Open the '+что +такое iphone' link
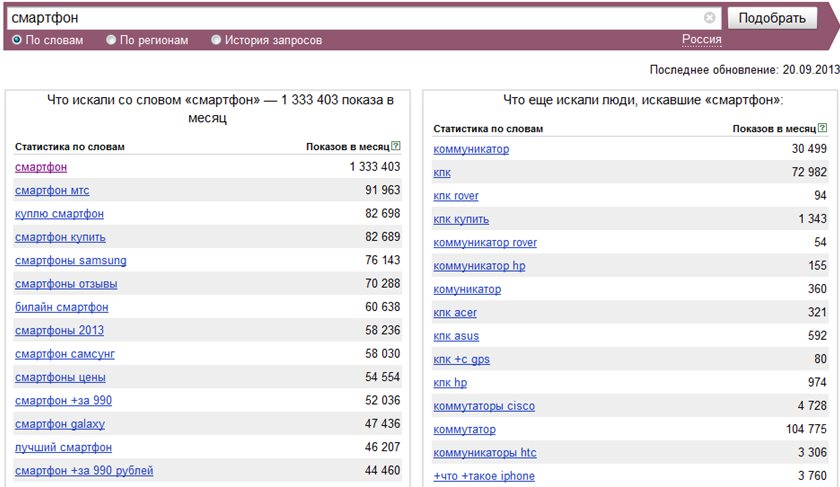840x487 pixels. coord(484,476)
